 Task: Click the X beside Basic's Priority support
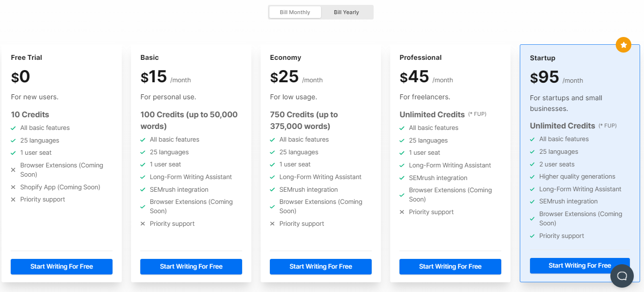point(142,223)
